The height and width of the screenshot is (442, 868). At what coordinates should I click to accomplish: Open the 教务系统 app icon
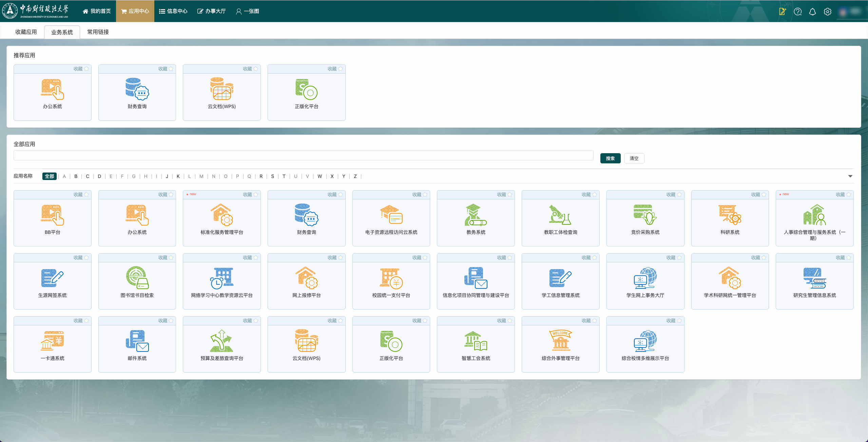pyautogui.click(x=476, y=215)
